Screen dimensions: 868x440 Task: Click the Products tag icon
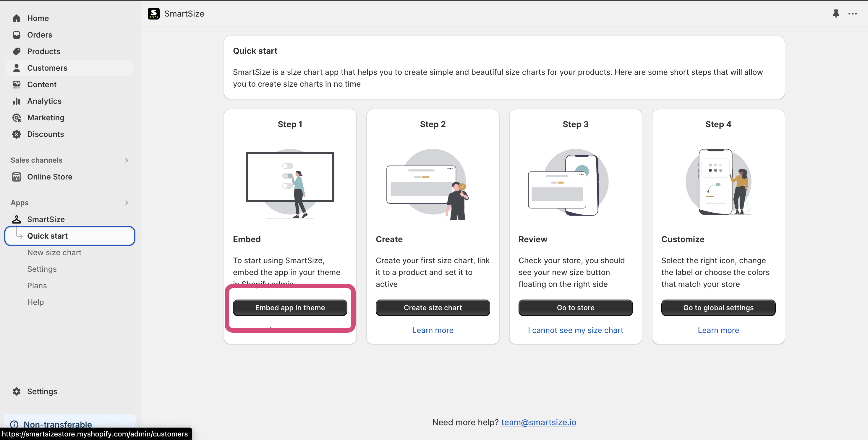pos(17,51)
